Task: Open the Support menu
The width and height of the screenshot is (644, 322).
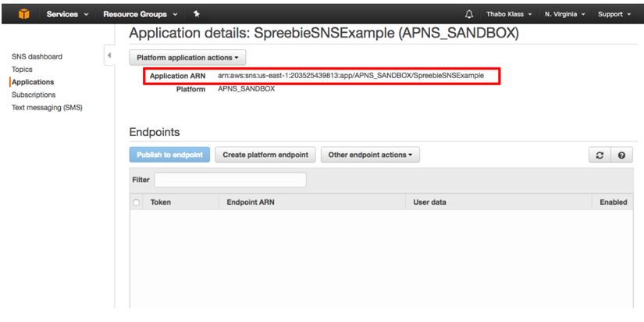Action: click(x=614, y=14)
